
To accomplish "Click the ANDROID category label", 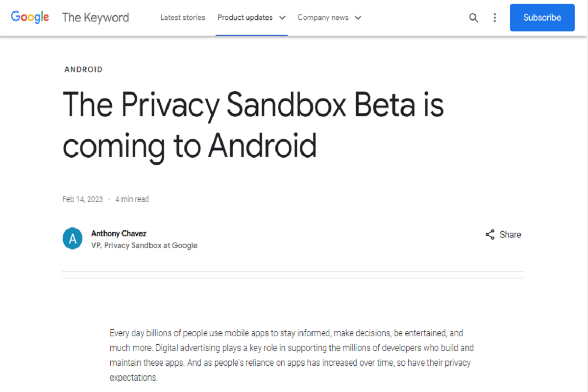I will point(83,69).
